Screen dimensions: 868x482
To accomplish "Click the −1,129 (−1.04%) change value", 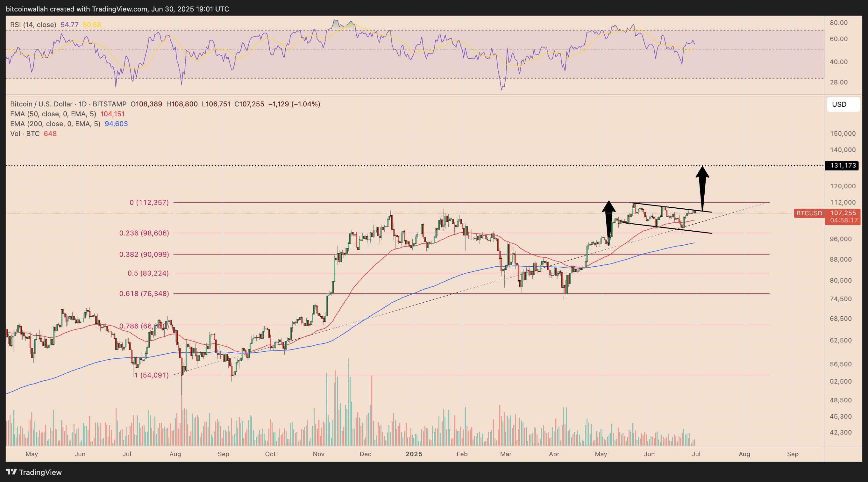I will [x=294, y=104].
